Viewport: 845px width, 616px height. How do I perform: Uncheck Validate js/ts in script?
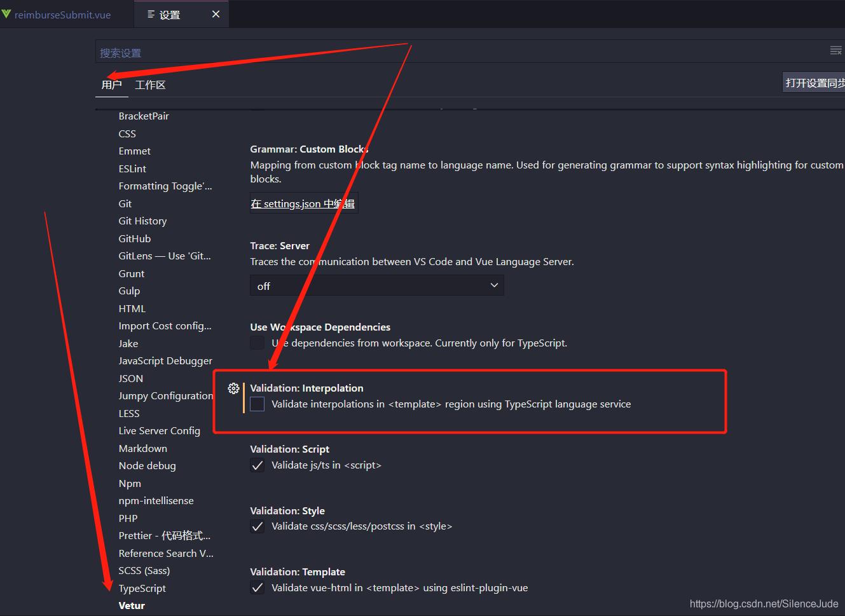click(258, 465)
